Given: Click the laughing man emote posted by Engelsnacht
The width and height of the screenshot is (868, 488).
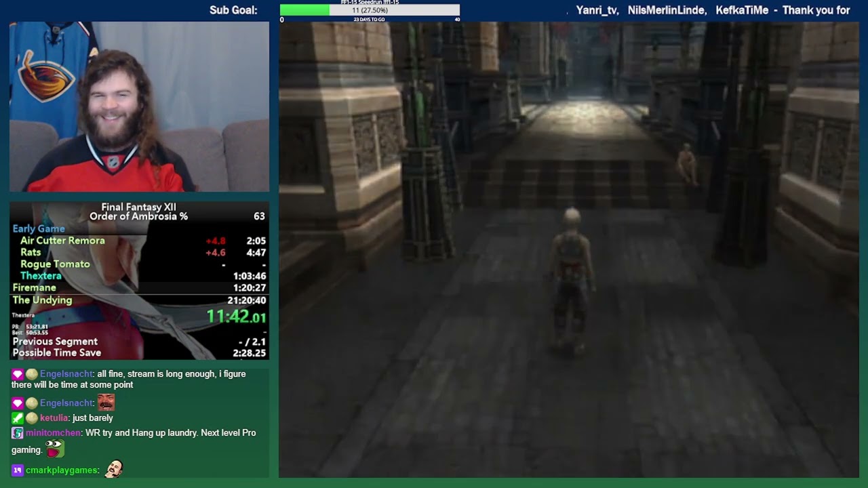Looking at the screenshot, I should point(106,403).
